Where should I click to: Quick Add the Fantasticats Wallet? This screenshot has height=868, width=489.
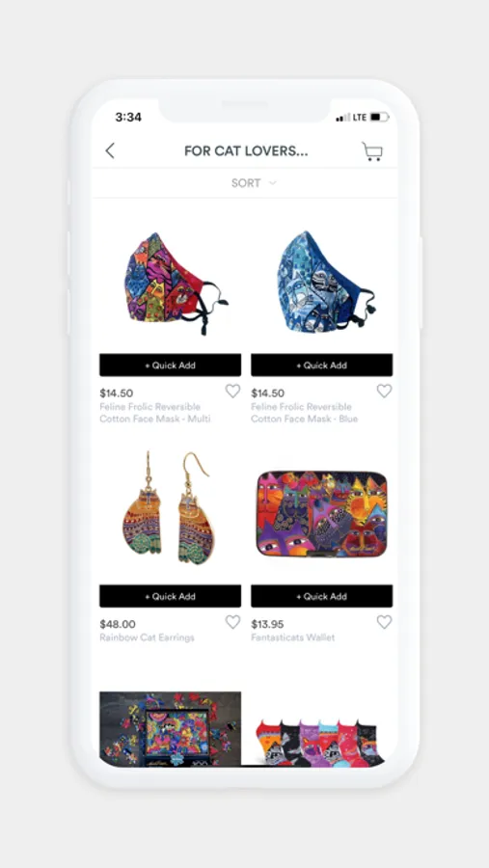pos(322,596)
